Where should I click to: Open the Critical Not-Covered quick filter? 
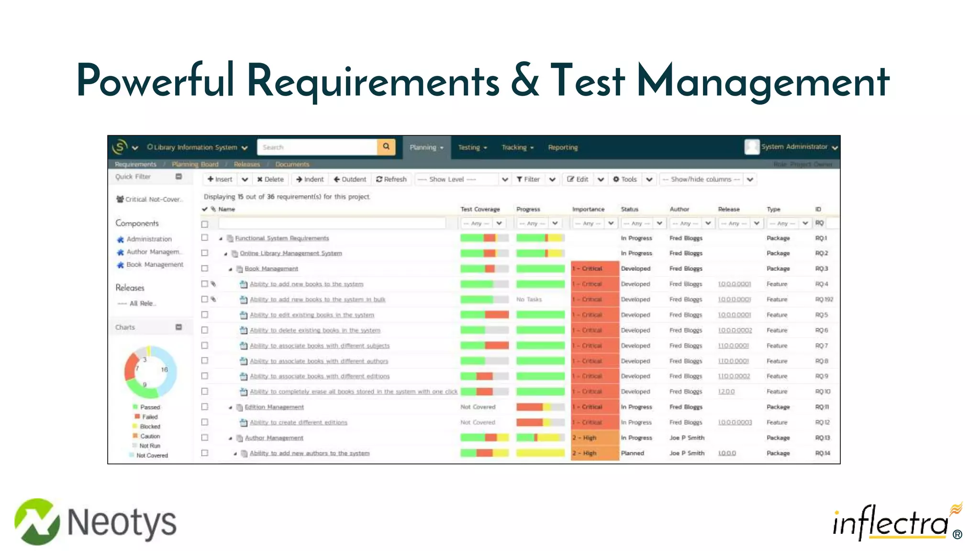[149, 199]
